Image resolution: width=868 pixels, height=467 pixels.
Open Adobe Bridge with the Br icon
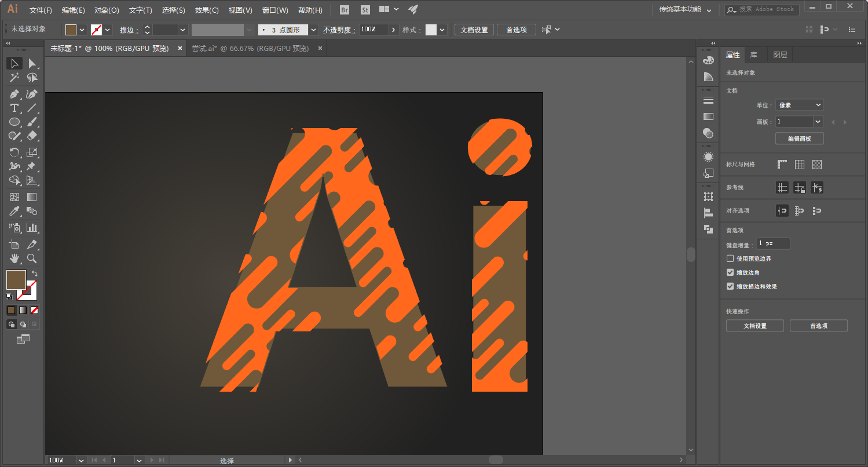(345, 10)
